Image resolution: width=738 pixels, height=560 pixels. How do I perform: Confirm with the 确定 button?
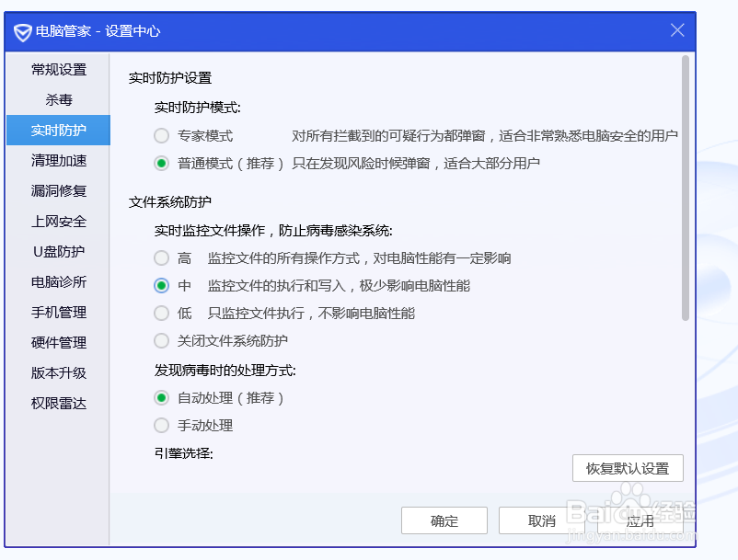pos(444,520)
